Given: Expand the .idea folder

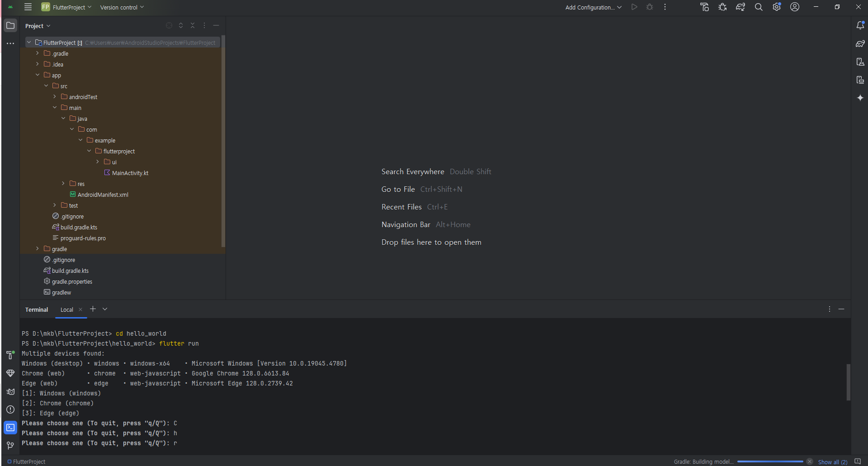Looking at the screenshot, I should (x=38, y=64).
